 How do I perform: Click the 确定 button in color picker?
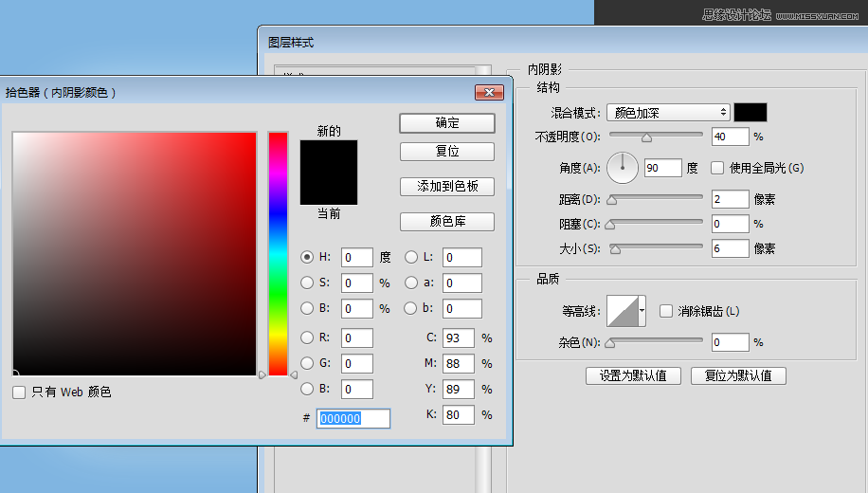pyautogui.click(x=447, y=123)
